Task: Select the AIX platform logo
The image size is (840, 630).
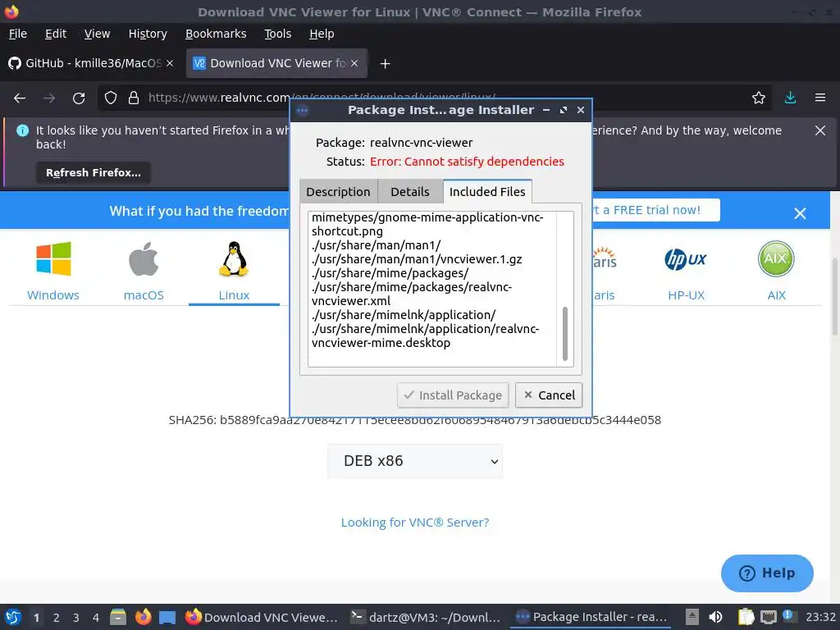Action: pos(776,258)
